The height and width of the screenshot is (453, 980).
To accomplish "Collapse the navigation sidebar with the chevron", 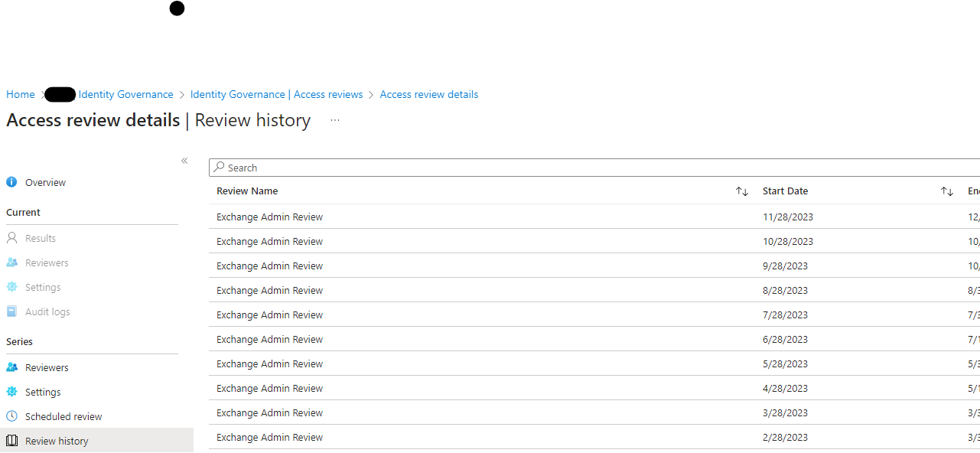I will pos(184,161).
